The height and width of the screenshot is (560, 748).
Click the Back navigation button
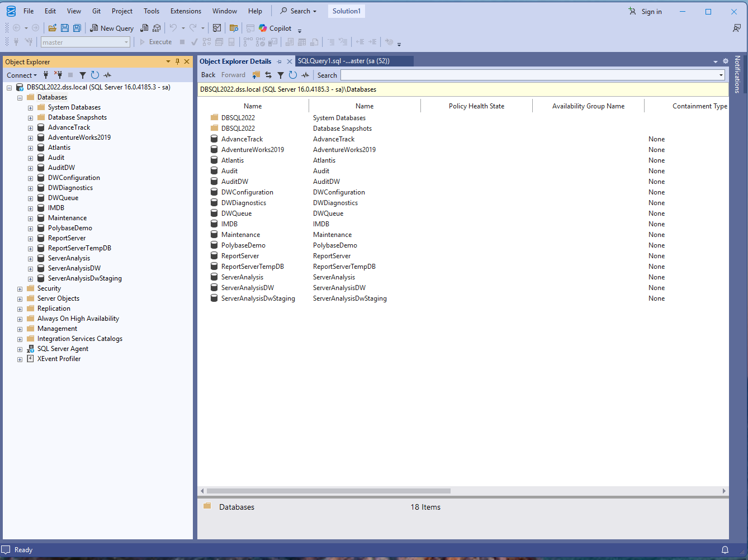(x=207, y=74)
